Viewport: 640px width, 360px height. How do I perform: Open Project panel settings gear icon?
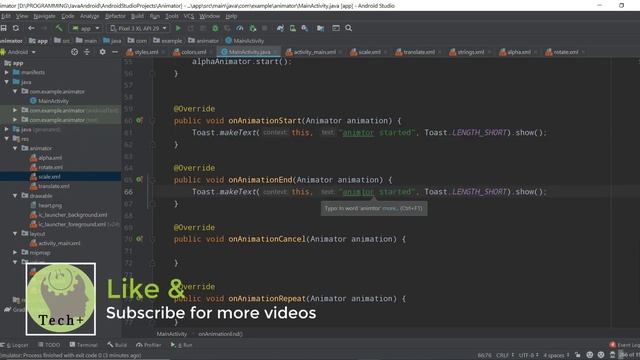click(102, 52)
